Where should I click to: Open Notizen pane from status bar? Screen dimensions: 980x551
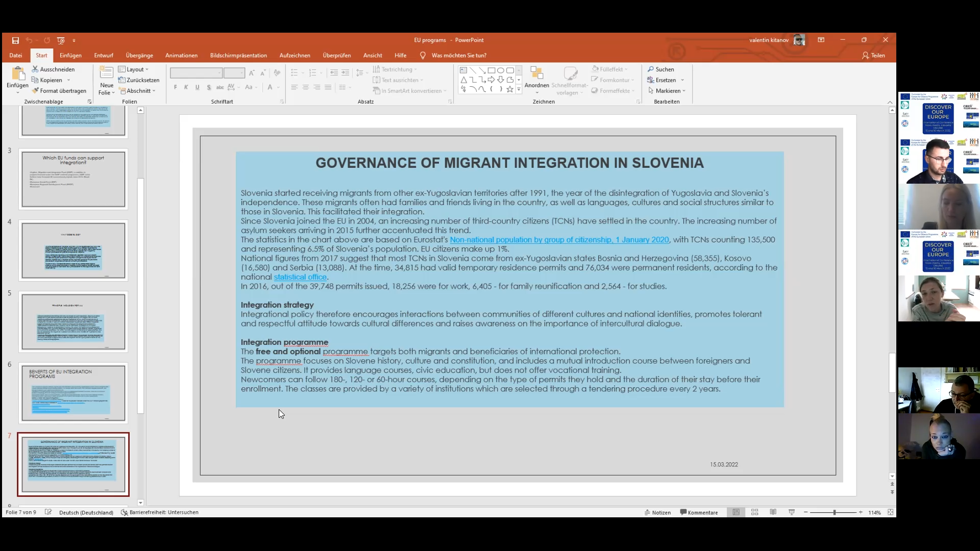(x=657, y=512)
